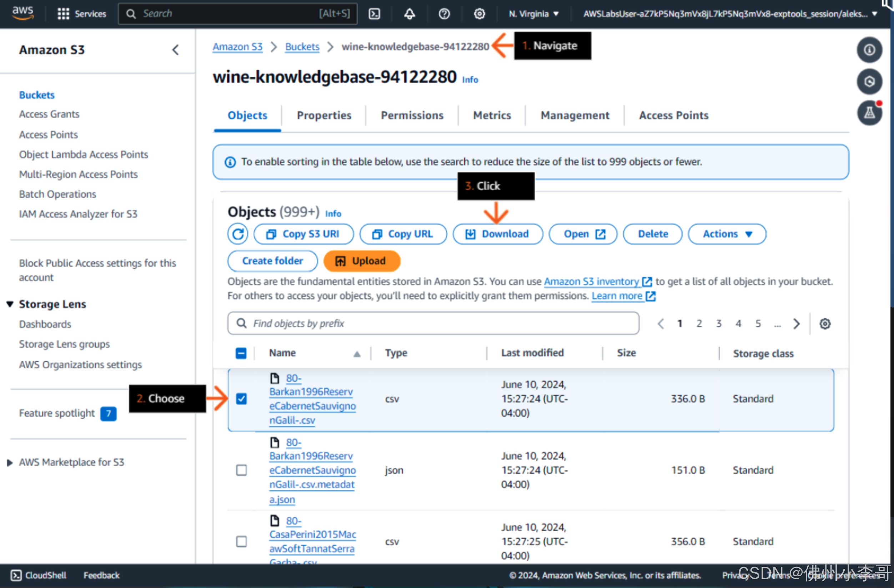Download the selected object

tap(498, 234)
